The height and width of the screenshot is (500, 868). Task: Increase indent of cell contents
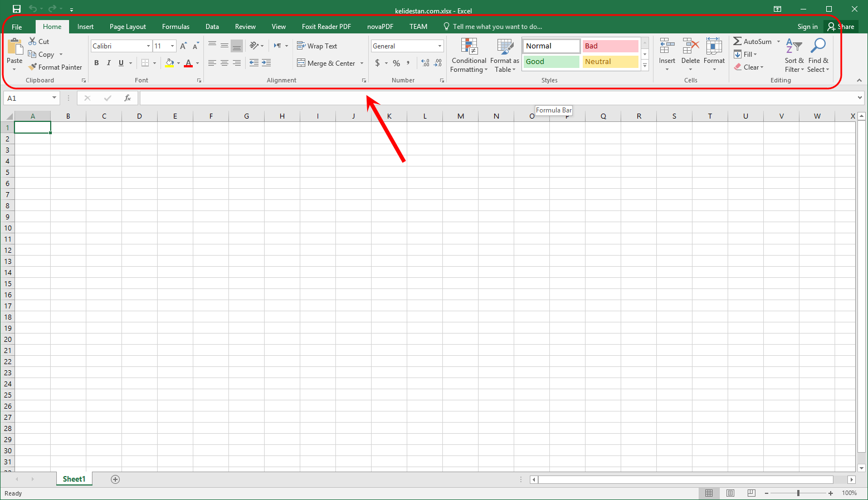point(266,63)
